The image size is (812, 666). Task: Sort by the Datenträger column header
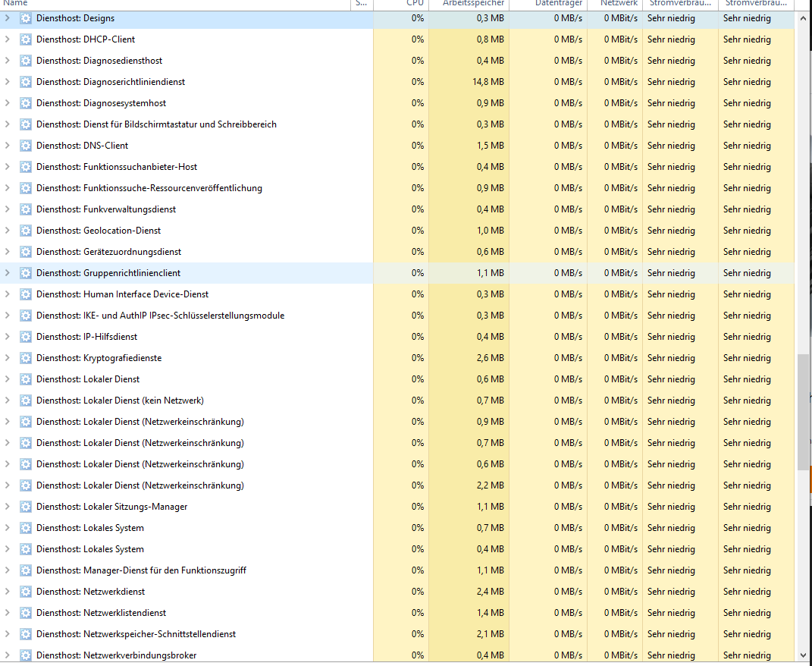point(548,4)
